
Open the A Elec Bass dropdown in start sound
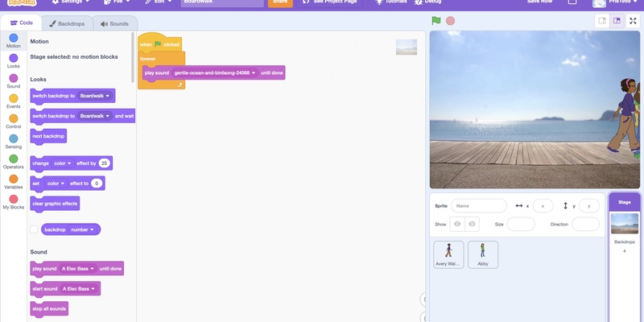(95, 288)
